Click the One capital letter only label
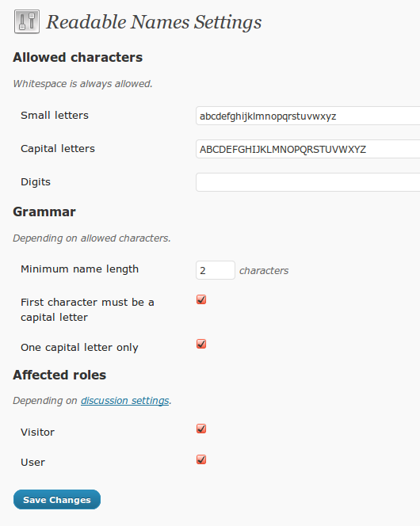The height and width of the screenshot is (526, 420). click(79, 348)
